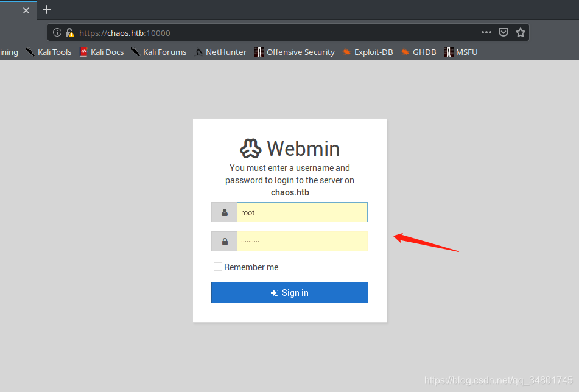Open the NetHunter bookmark

[221, 52]
